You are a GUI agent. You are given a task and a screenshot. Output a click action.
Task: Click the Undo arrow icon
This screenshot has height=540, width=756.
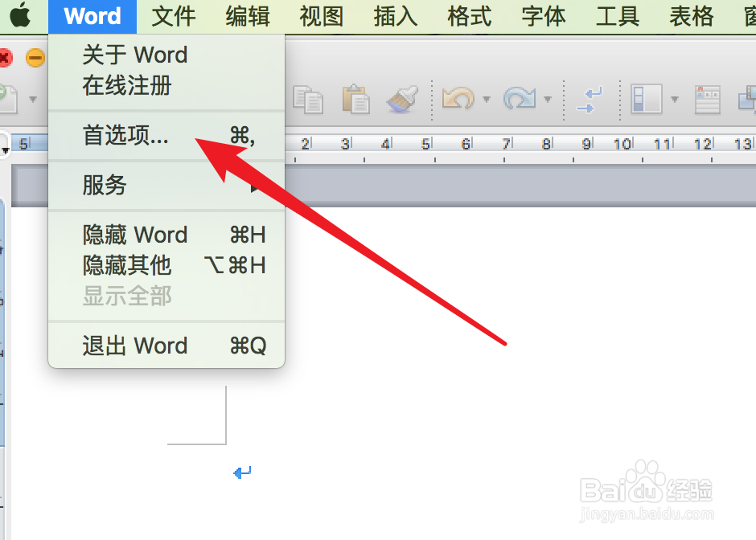pos(458,99)
